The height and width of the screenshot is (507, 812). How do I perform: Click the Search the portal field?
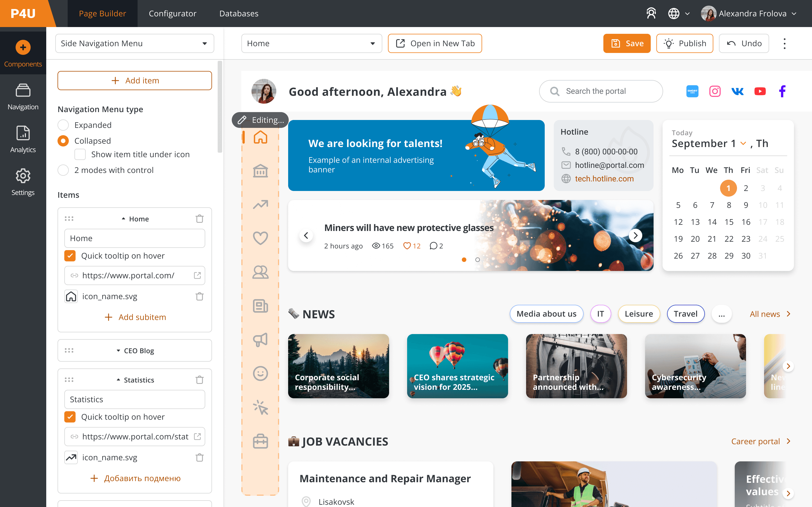click(601, 91)
